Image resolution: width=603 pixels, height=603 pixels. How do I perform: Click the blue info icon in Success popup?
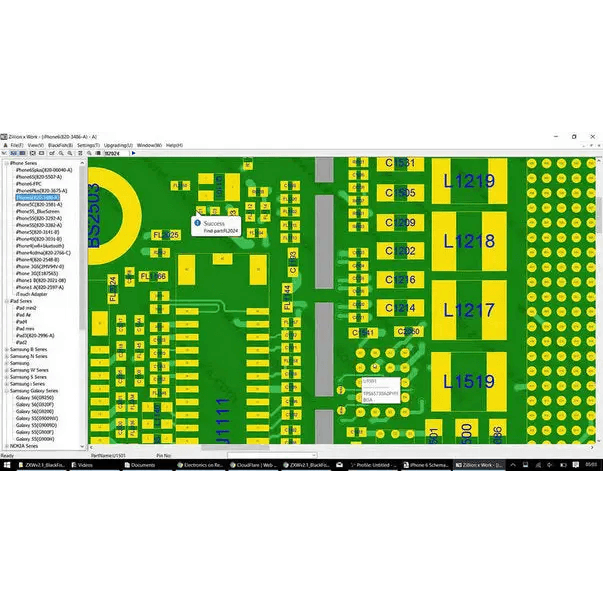[197, 223]
